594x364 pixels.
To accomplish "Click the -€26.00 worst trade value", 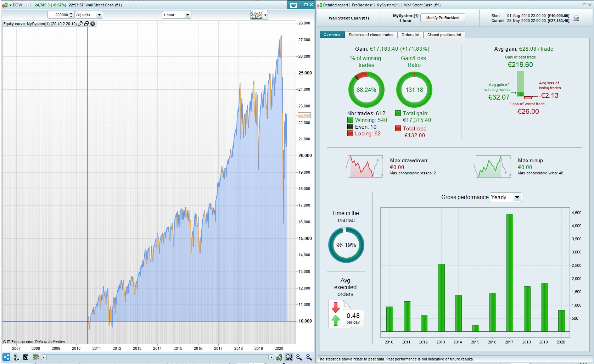I will point(527,111).
